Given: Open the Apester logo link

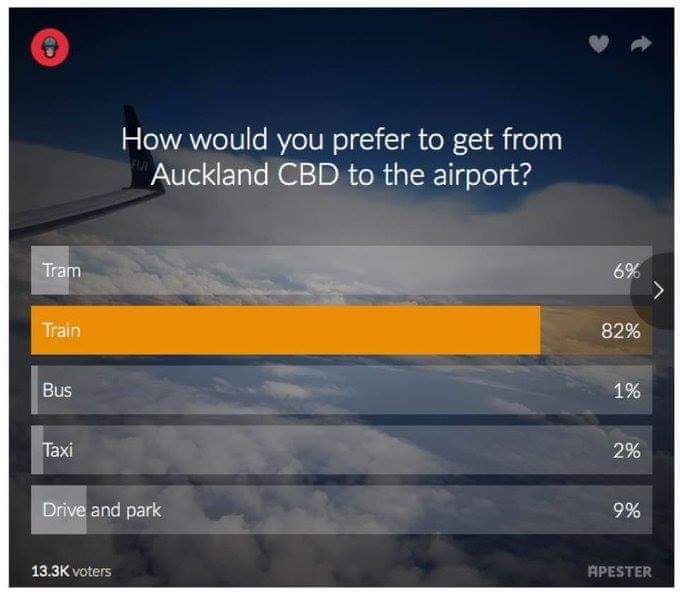Looking at the screenshot, I should pos(619,571).
